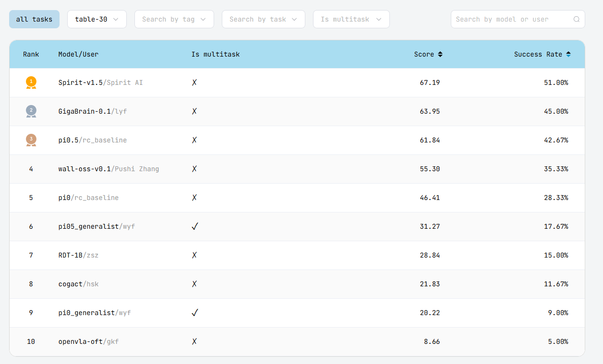Click the multitask checkmark for pi0_generalist
The image size is (603, 364).
coord(194,313)
